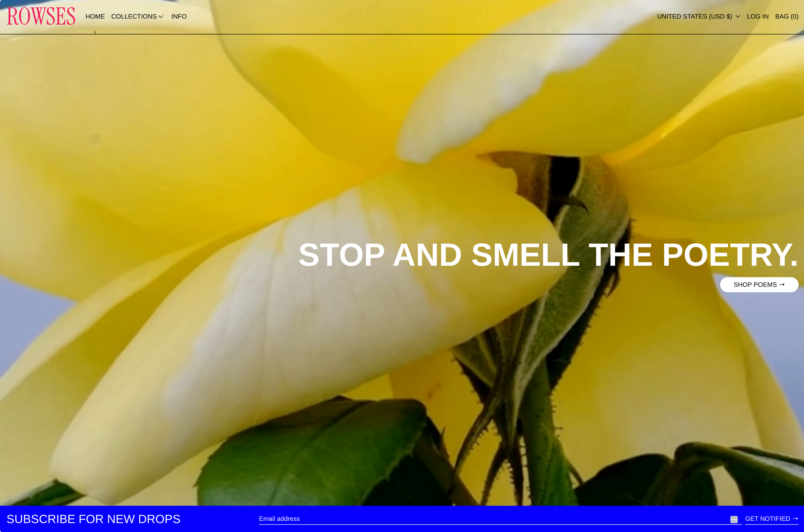This screenshot has width=804, height=532.
Task: Click the LOG IN link
Action: coord(757,17)
